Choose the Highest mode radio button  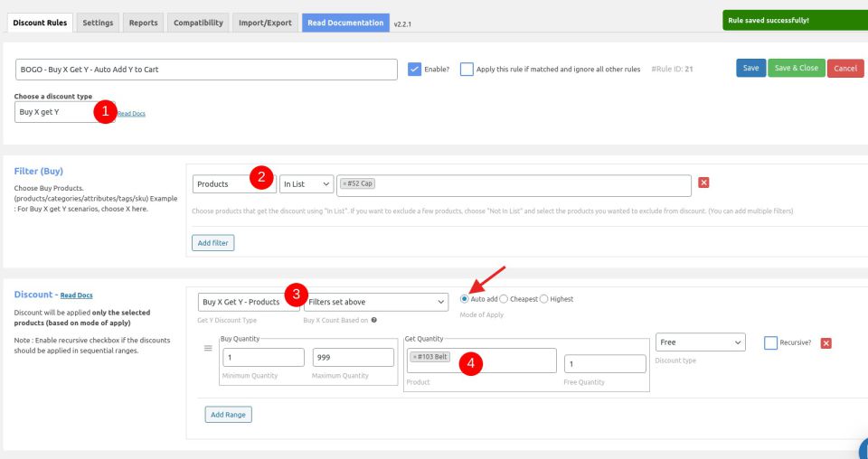pyautogui.click(x=543, y=299)
